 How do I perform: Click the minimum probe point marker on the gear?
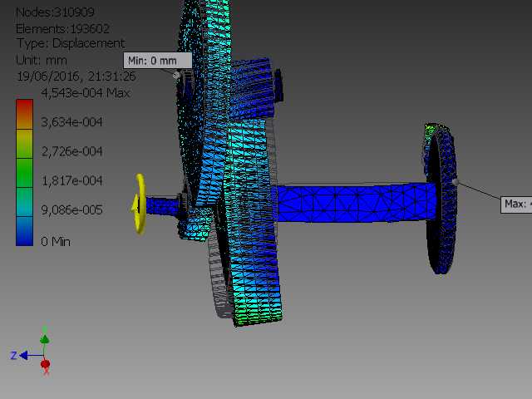pos(176,75)
